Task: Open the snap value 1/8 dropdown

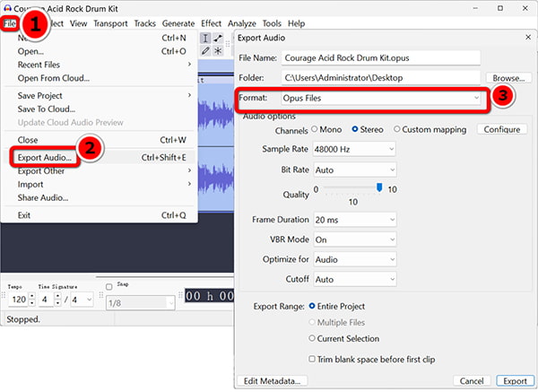Action: [x=141, y=303]
